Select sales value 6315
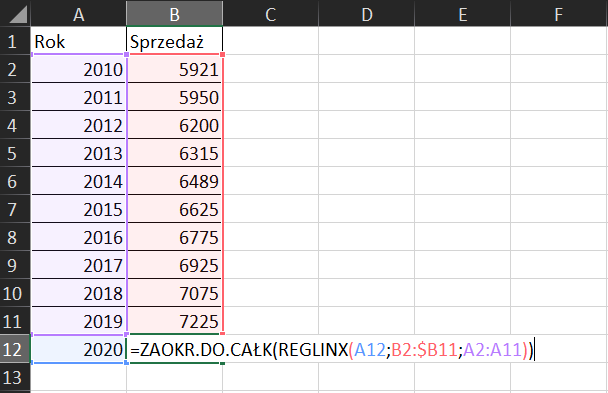This screenshot has height=393, width=608. [174, 153]
